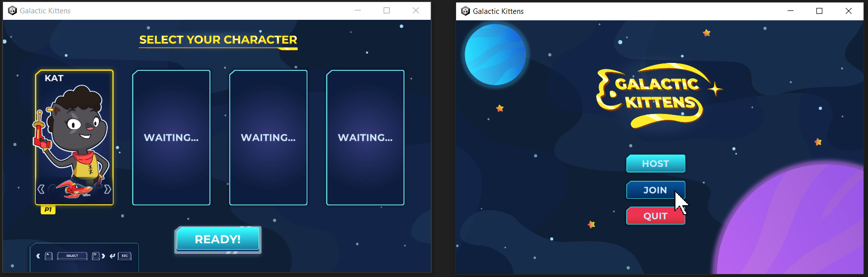
Task: Click app icon in main menu window title
Action: click(466, 11)
